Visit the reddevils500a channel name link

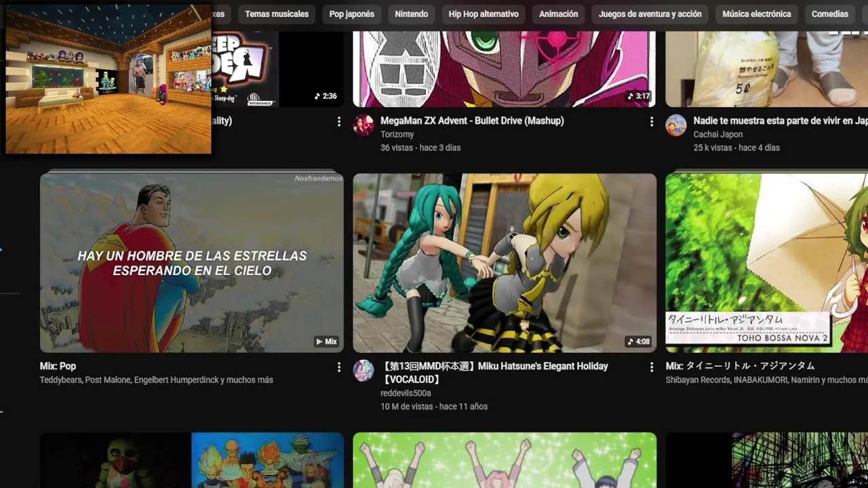406,393
